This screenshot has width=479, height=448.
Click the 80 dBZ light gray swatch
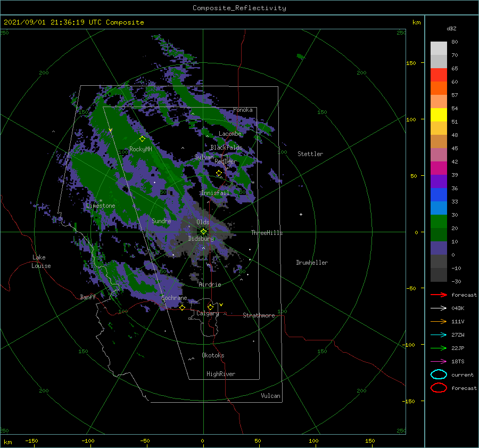click(x=439, y=48)
